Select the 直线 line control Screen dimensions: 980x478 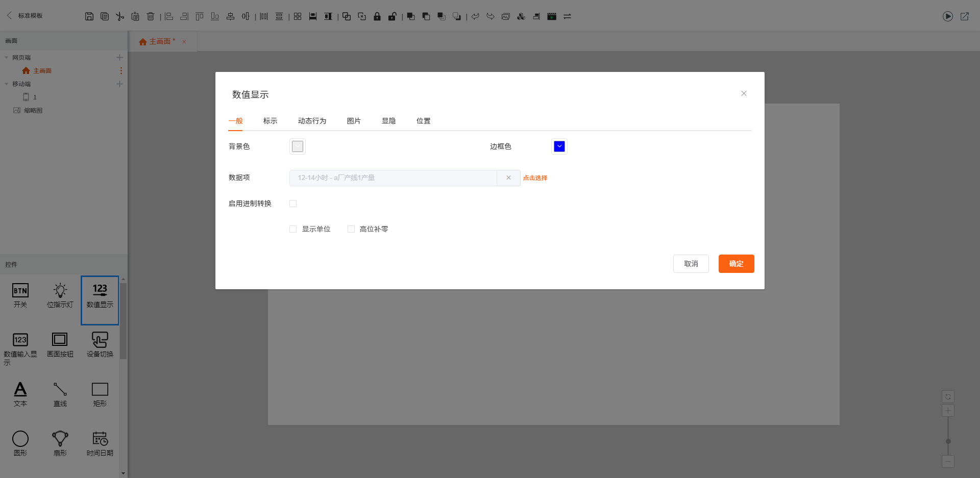(x=60, y=394)
